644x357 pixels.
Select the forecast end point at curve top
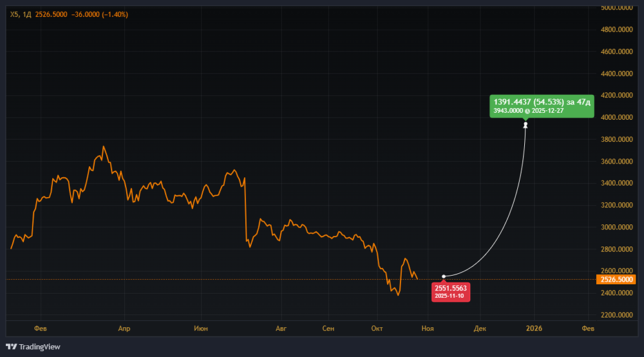526,124
